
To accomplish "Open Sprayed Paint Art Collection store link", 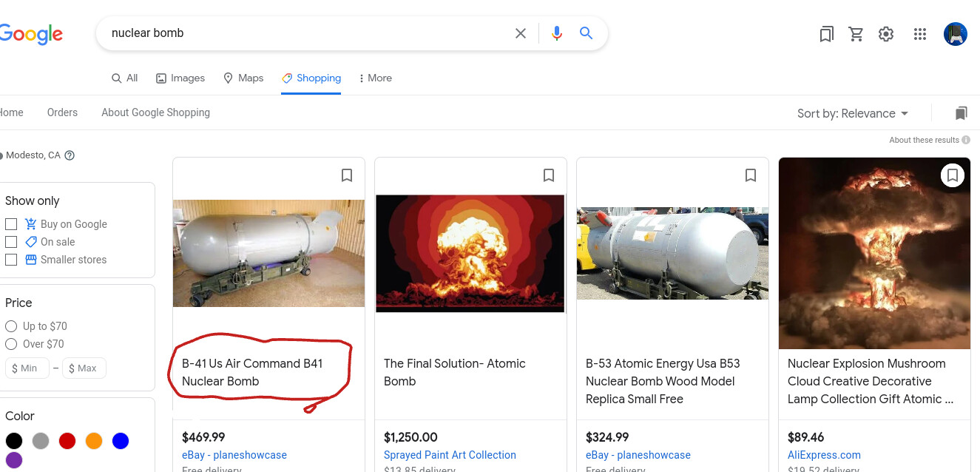I will pyautogui.click(x=450, y=455).
